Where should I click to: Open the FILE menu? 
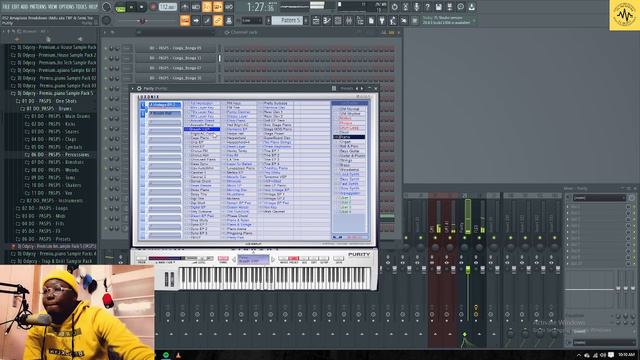[6, 7]
